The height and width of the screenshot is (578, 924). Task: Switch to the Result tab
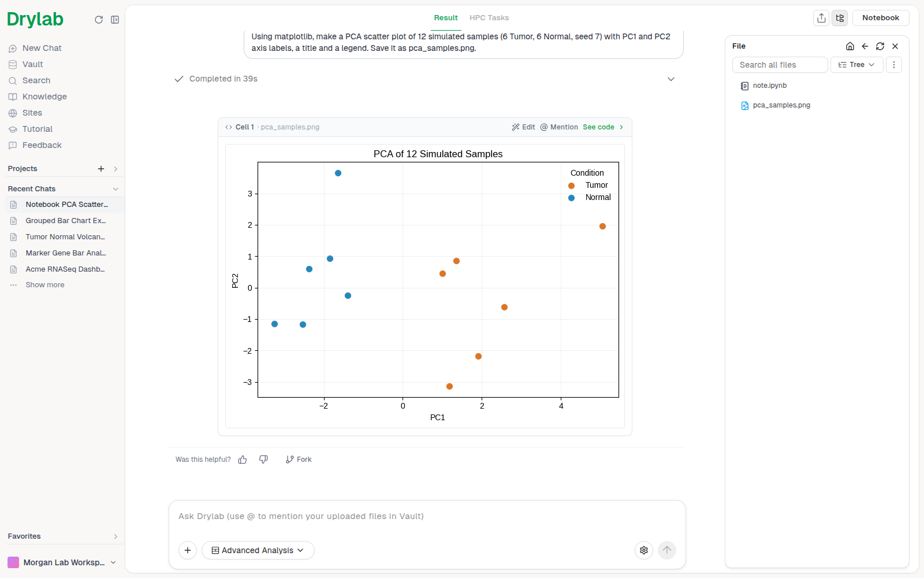pos(446,18)
